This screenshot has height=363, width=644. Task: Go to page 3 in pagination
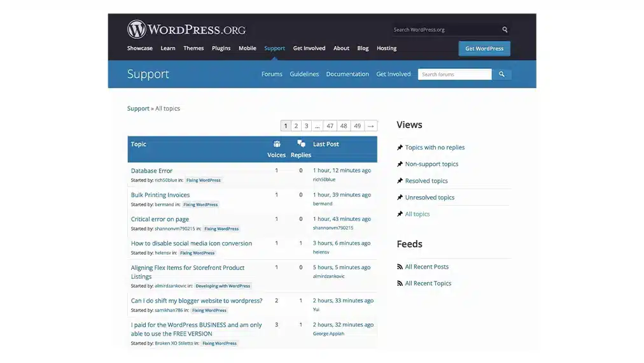pos(306,126)
